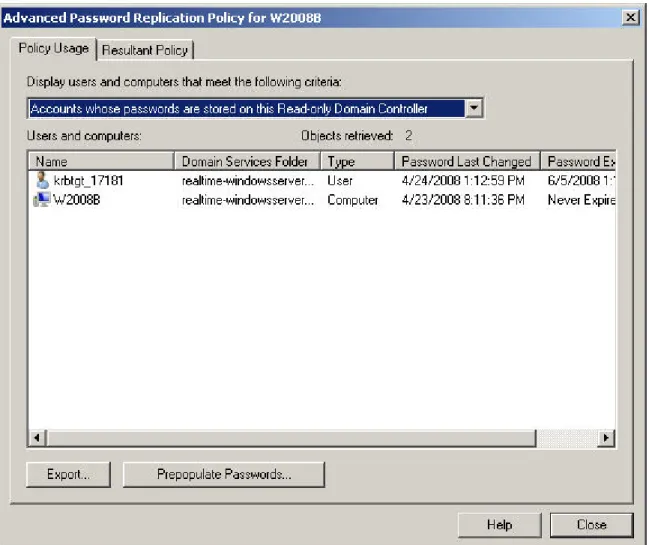The width and height of the screenshot is (649, 545).
Task: Open Help for this dialog
Action: tap(500, 525)
